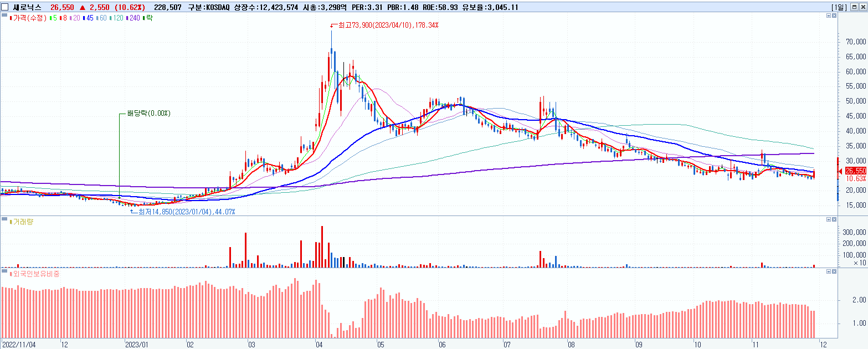
Task: Click the 2022/11/04 start date label
Action: click(x=19, y=343)
